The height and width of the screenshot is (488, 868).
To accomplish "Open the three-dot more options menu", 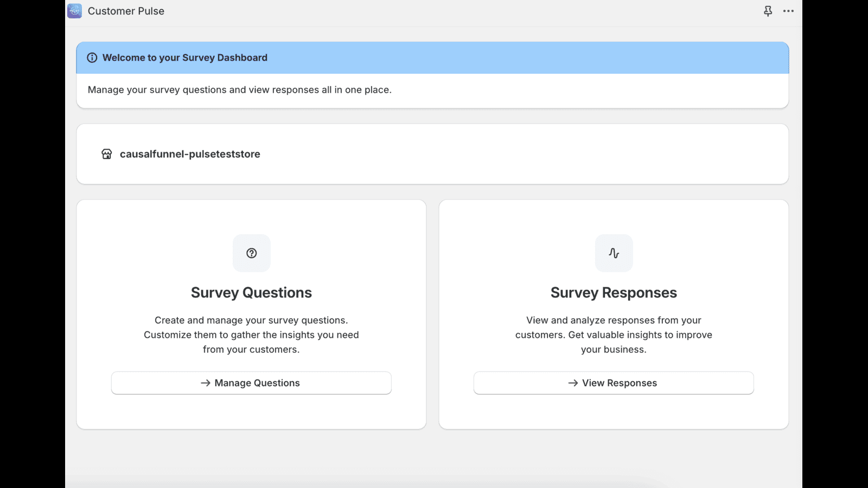I will tap(788, 11).
